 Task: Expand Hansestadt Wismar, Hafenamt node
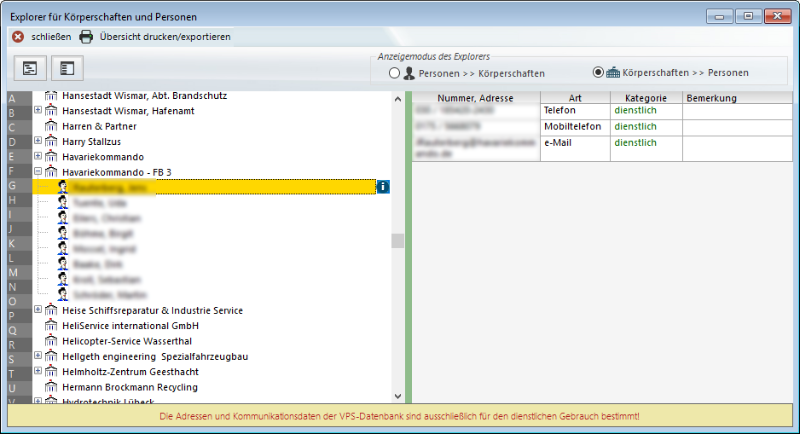pyautogui.click(x=38, y=110)
